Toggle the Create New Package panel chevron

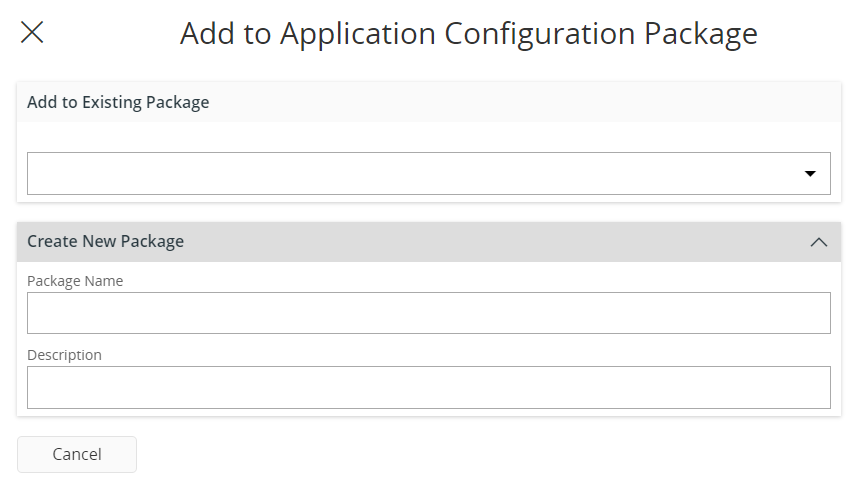click(x=818, y=242)
